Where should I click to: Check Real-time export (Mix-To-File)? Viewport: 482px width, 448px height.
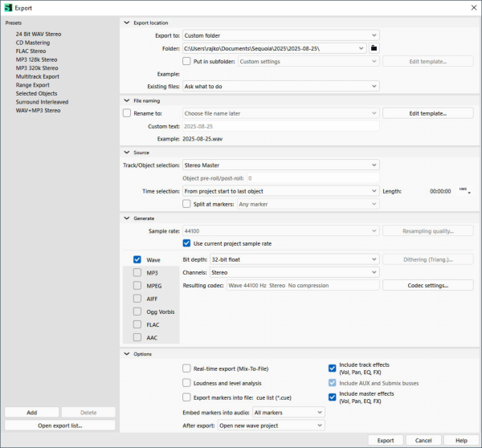[x=187, y=369]
